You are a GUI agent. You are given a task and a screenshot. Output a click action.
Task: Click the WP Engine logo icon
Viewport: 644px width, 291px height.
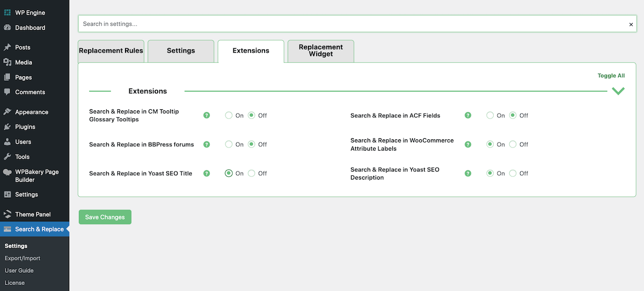(8, 12)
